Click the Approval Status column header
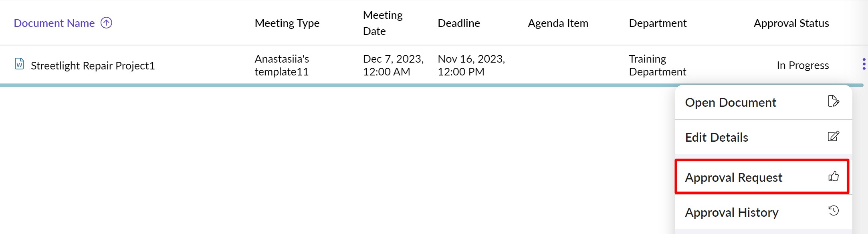The height and width of the screenshot is (234, 868). (791, 23)
